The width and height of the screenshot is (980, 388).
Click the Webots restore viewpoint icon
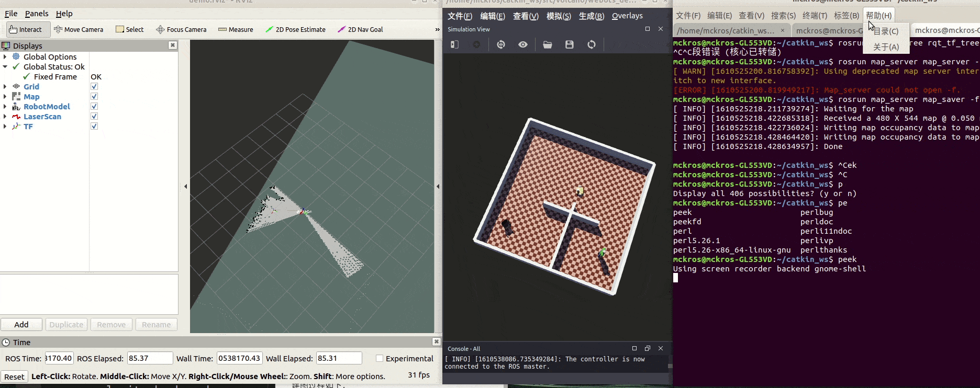pyautogui.click(x=501, y=45)
